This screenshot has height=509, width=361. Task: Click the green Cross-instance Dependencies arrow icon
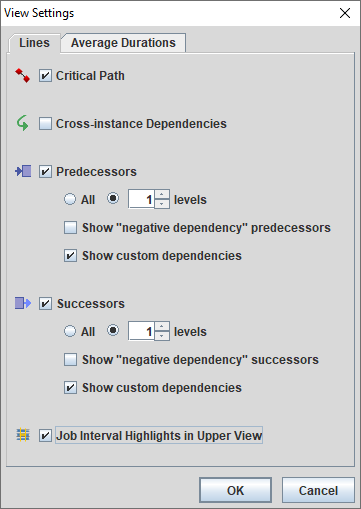22,123
